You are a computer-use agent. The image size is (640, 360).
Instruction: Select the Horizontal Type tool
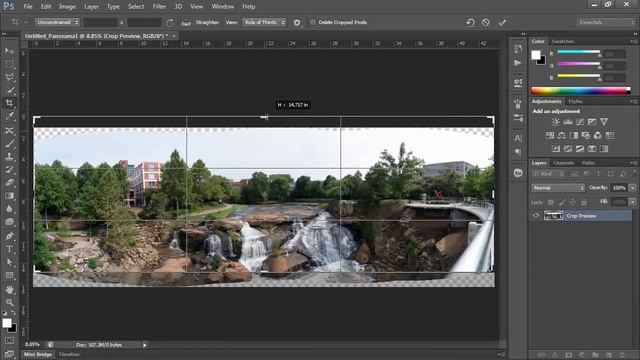point(9,249)
